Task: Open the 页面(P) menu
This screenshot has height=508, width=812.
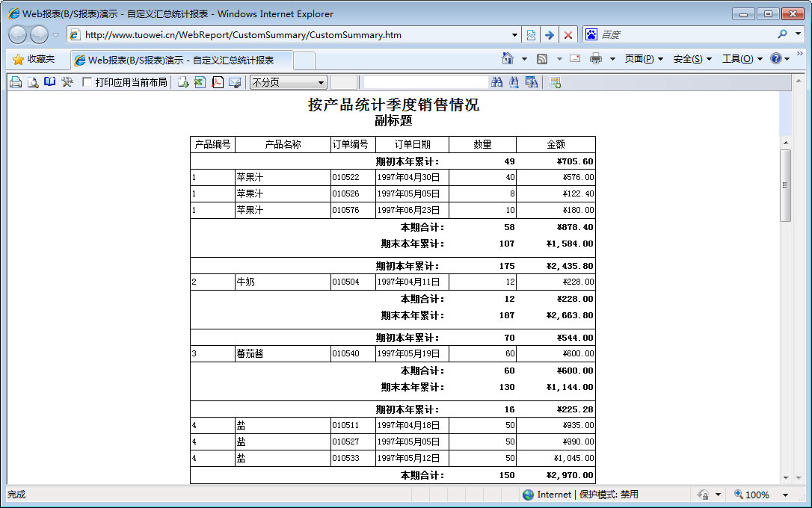Action: 644,59
